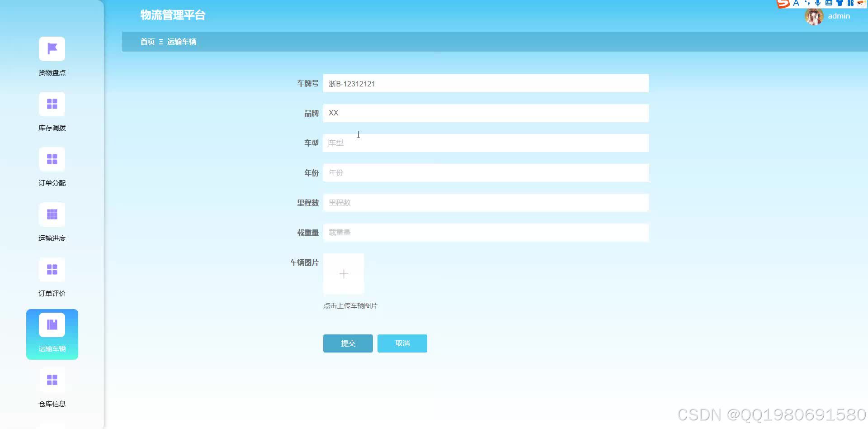Click the 车辆图片 field label
The height and width of the screenshot is (429, 868).
click(304, 262)
